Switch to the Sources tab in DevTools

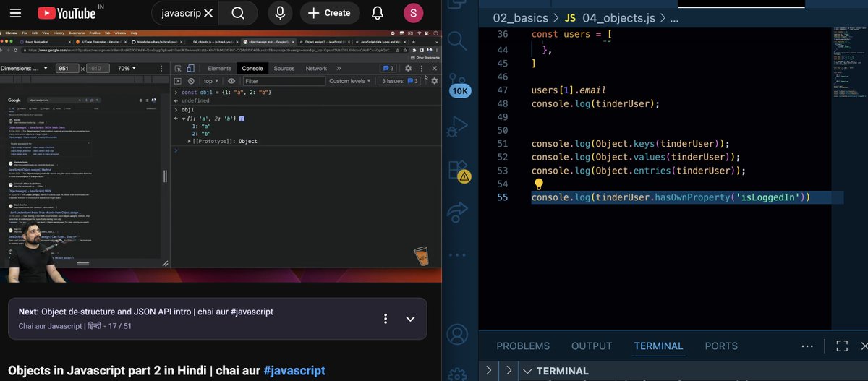[x=284, y=68]
